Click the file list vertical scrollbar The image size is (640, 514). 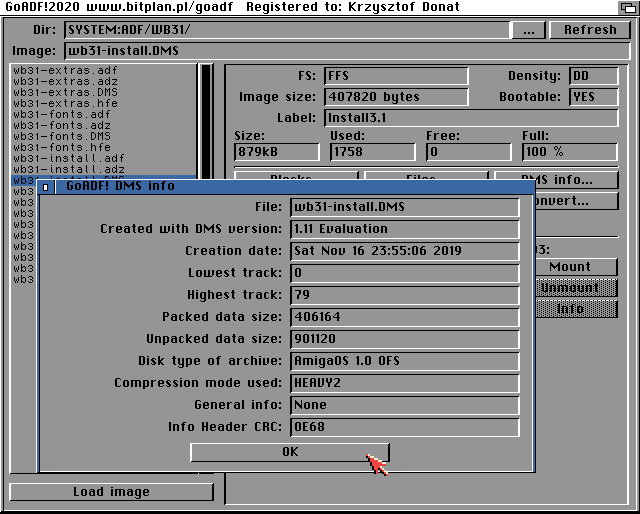(206, 120)
